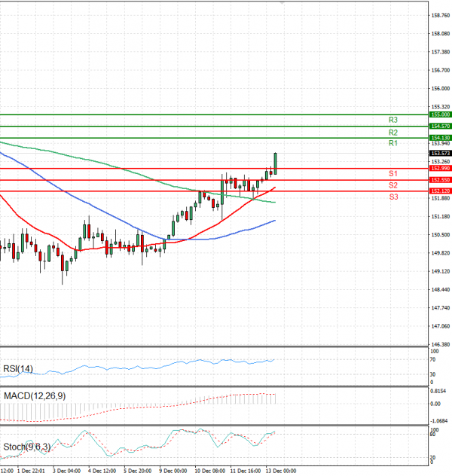
Task: Select the 154.130 green price tag
Action: click(x=441, y=138)
